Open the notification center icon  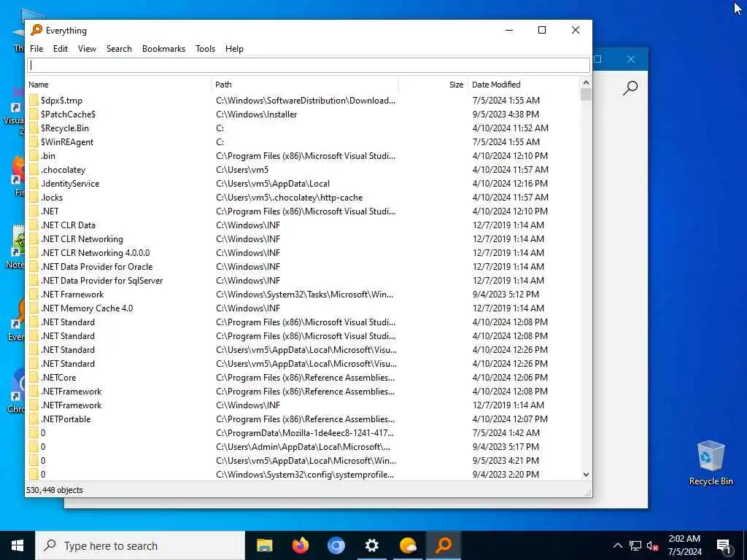[x=724, y=546]
